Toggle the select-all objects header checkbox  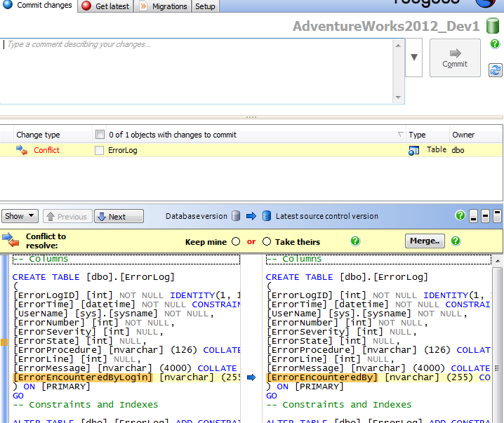click(100, 135)
